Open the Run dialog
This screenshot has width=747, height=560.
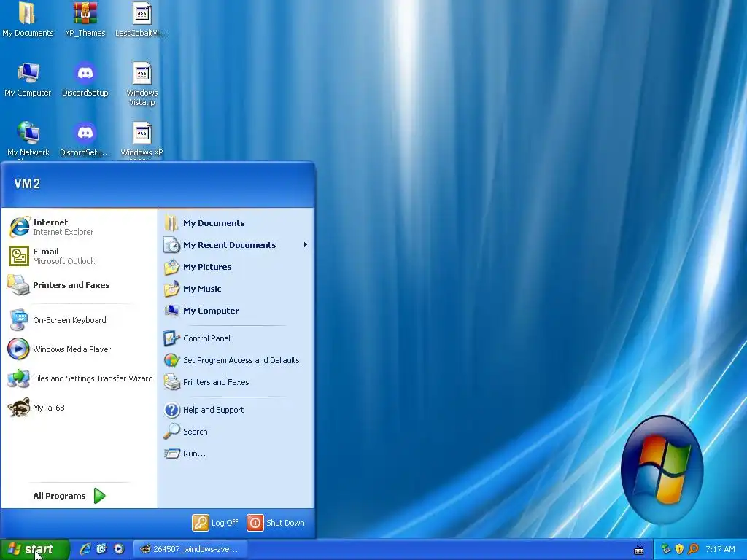coord(236,454)
